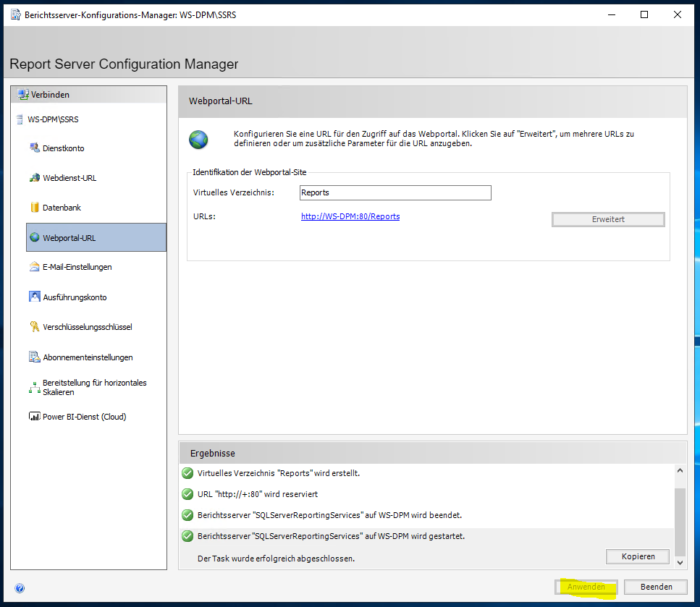Viewport: 700px width, 607px height.
Task: Click the Datenbank cylinder icon
Action: [34, 207]
